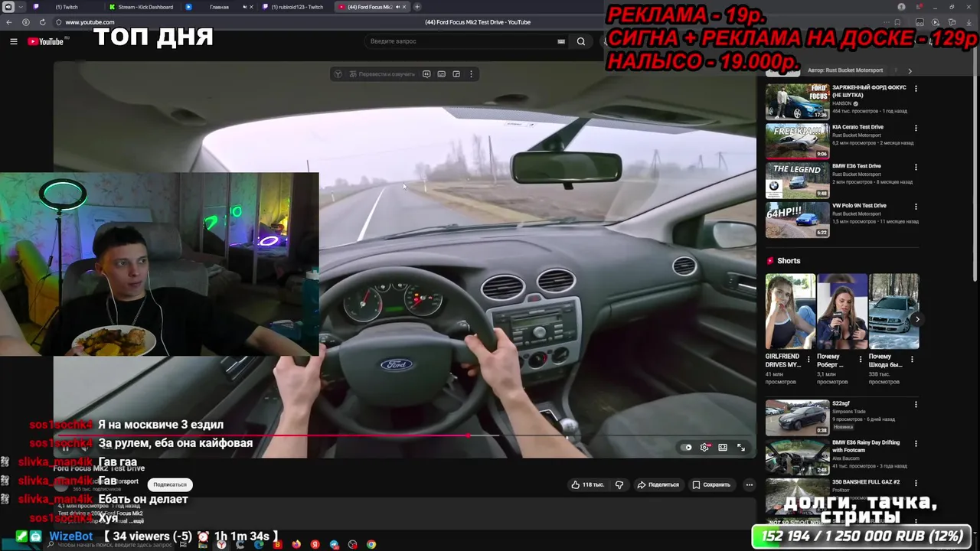Open Почему Шкода бы... short thumbnail
The width and height of the screenshot is (980, 551).
click(893, 311)
